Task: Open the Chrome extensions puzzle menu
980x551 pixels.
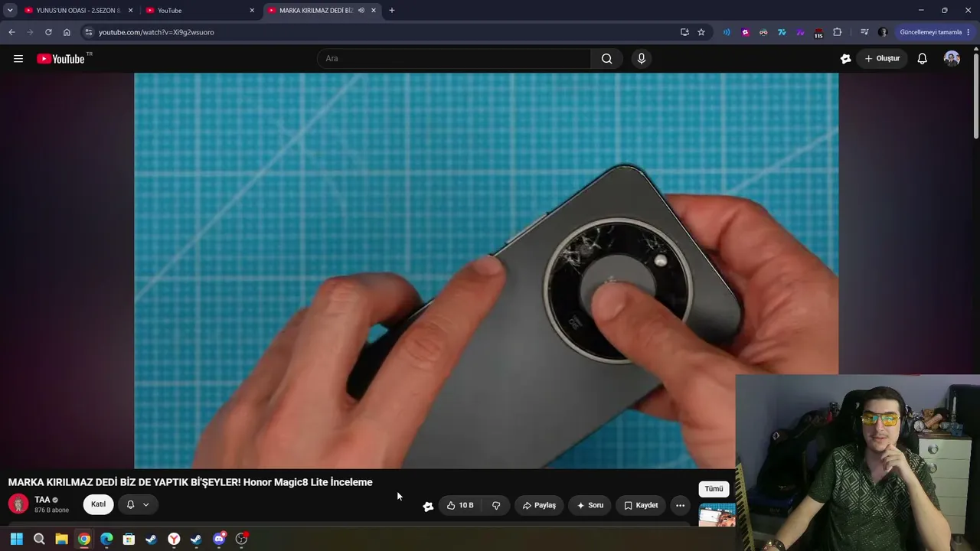Action: click(x=837, y=32)
